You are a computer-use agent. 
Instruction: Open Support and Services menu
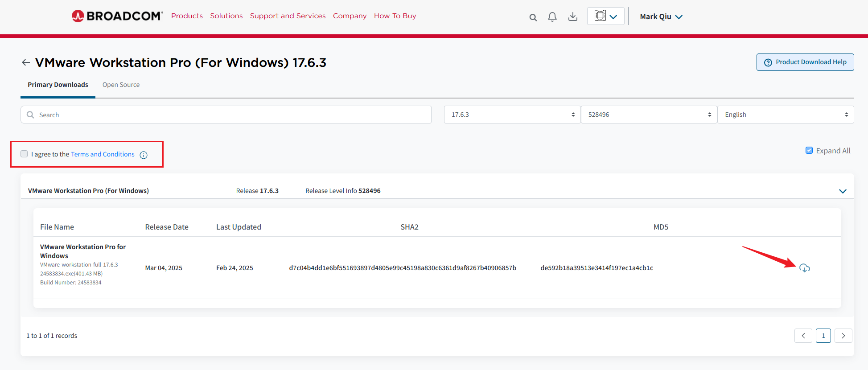tap(288, 16)
